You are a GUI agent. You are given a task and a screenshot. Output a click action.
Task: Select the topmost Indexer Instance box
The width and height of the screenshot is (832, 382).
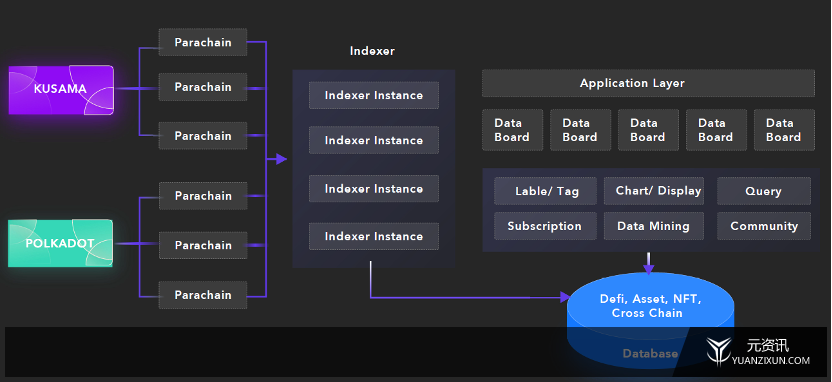point(374,96)
